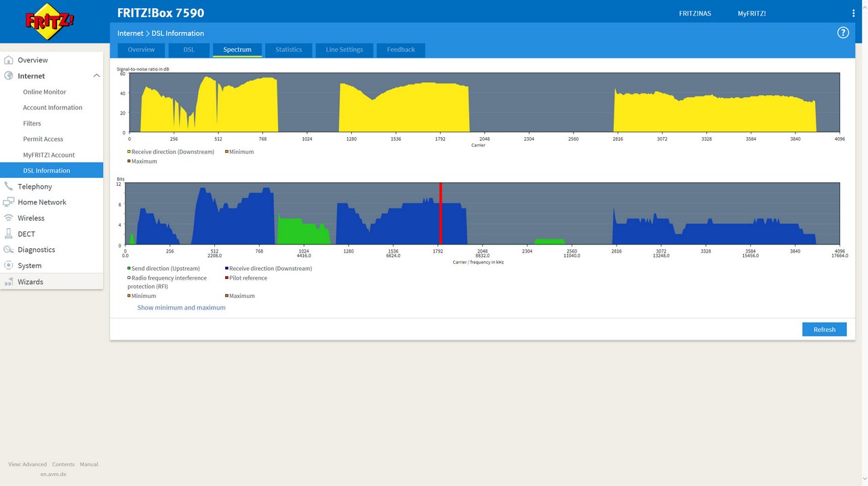Click the Internet globe icon
Viewport: 868px width, 486px height.
click(9, 76)
